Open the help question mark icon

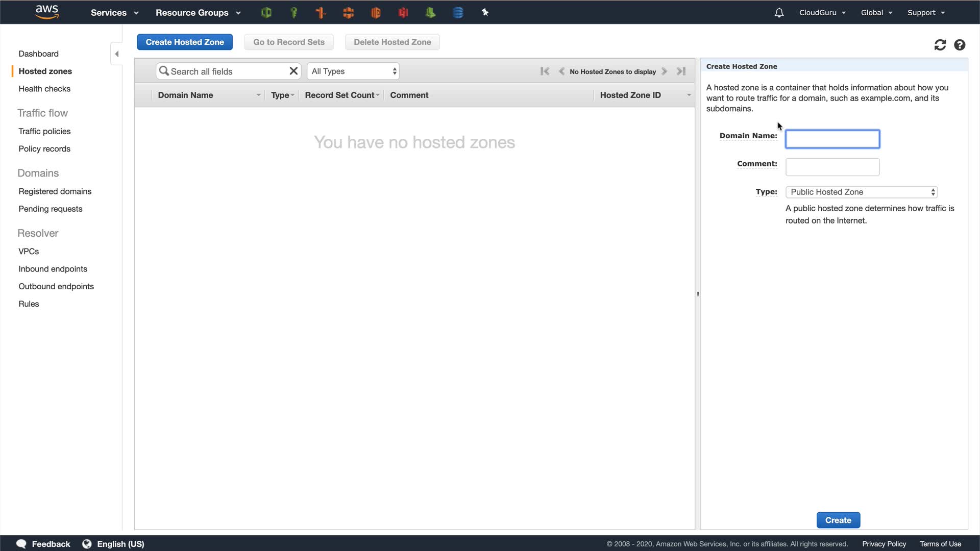(960, 45)
